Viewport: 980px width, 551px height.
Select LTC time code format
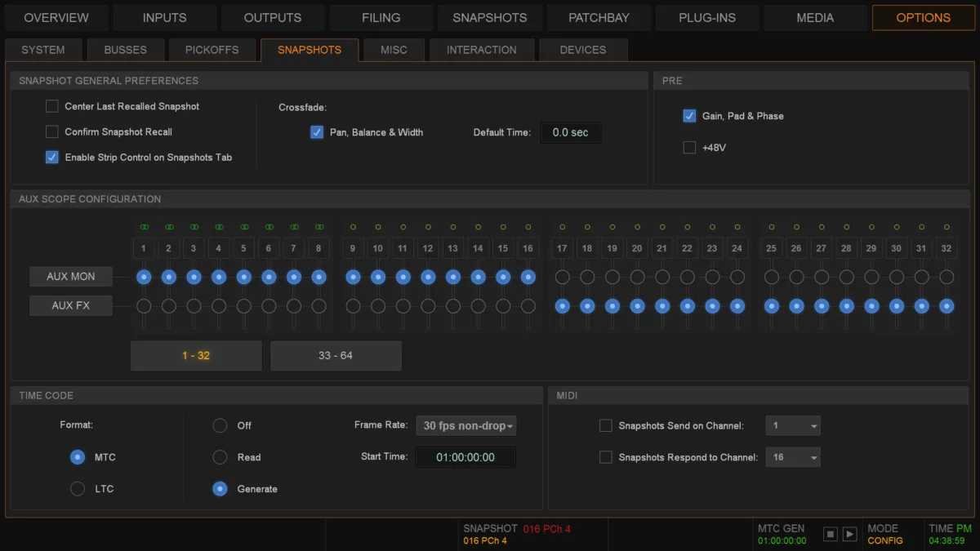(78, 489)
